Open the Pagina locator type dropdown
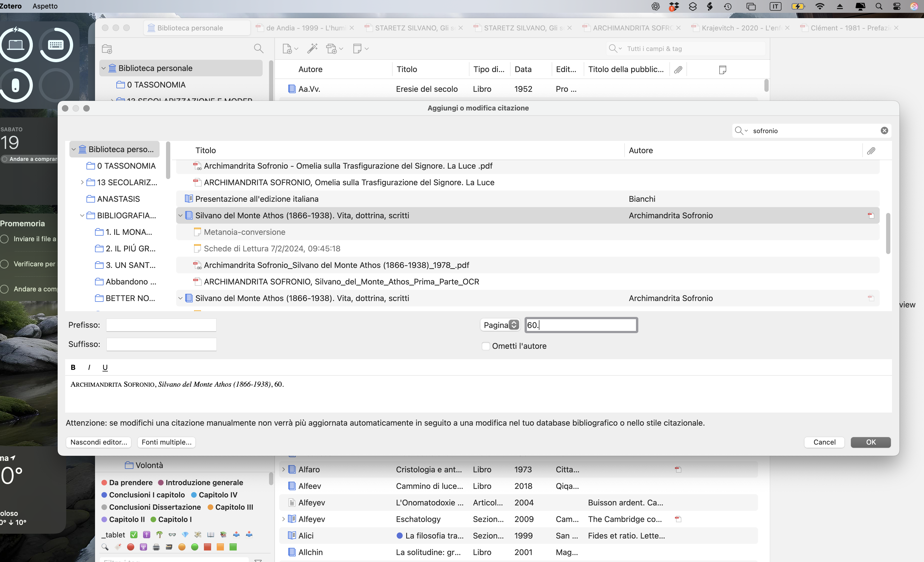This screenshot has width=924, height=562. 500,325
